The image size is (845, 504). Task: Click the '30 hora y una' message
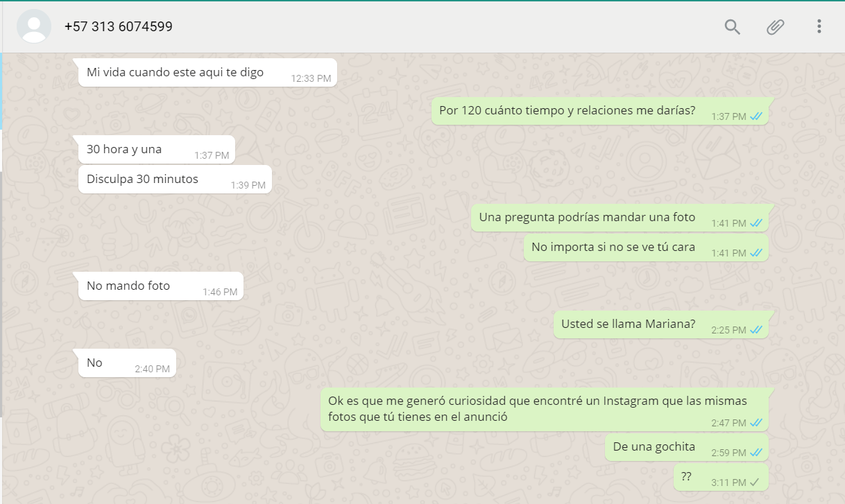[157, 150]
